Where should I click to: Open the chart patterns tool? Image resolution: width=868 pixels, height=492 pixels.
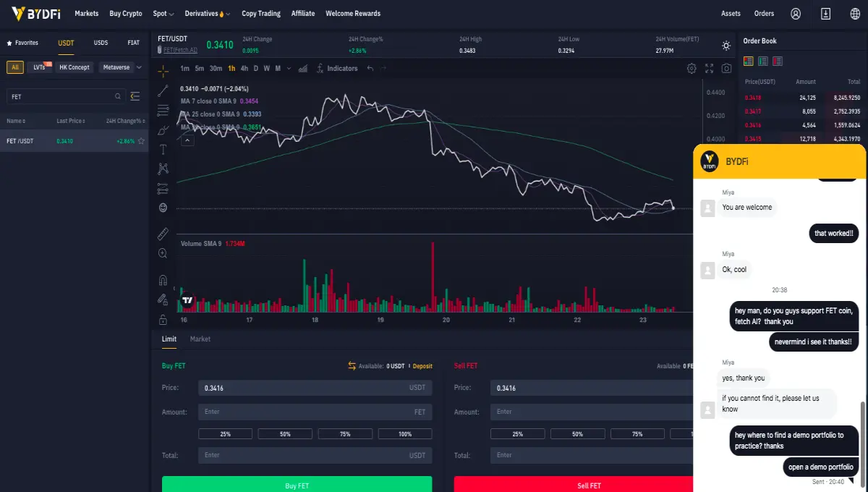pyautogui.click(x=163, y=169)
